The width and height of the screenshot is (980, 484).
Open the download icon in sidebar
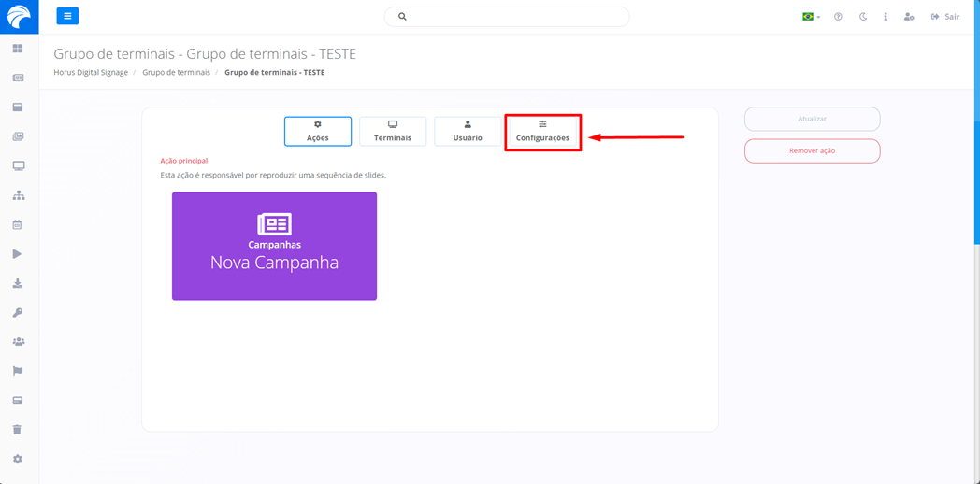[18, 283]
